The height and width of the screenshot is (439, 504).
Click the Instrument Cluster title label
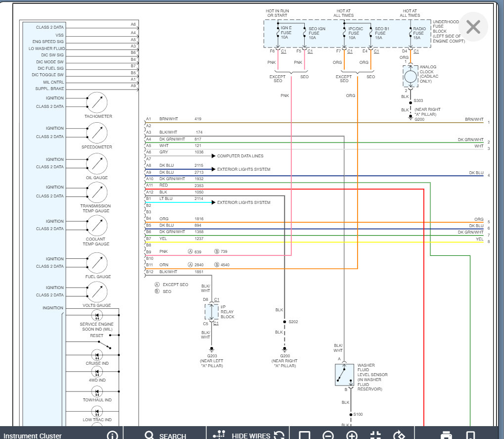(33, 436)
